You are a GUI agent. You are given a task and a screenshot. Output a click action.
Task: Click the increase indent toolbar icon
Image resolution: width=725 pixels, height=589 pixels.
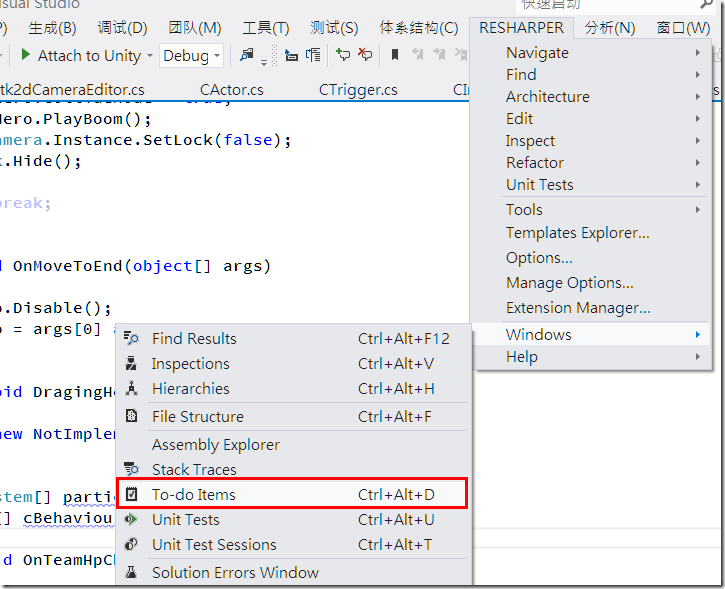[x=313, y=55]
